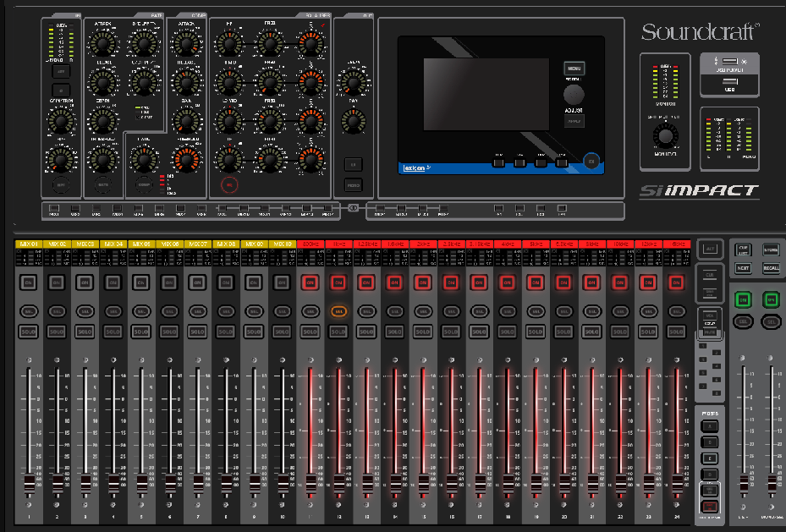Select fader layer B button
Viewport: 786px width, 532px height.
(x=709, y=442)
